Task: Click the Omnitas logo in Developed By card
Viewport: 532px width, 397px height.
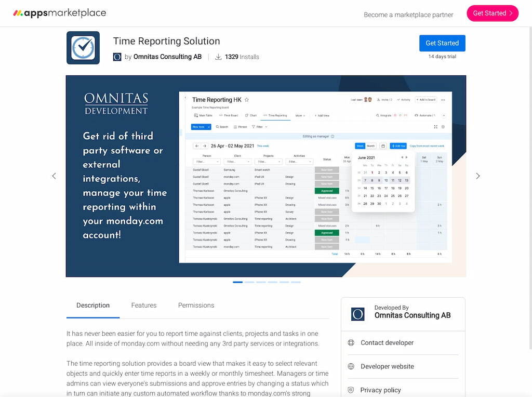Action: [x=358, y=314]
